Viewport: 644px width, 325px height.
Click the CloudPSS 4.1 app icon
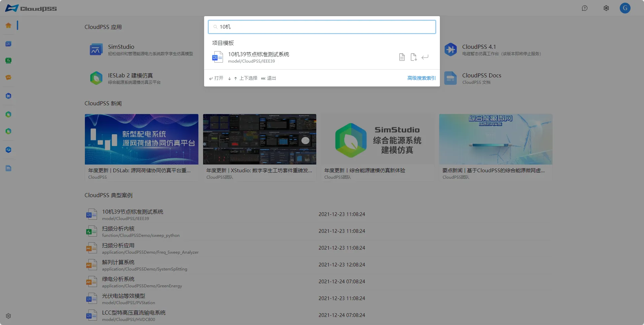(x=451, y=50)
